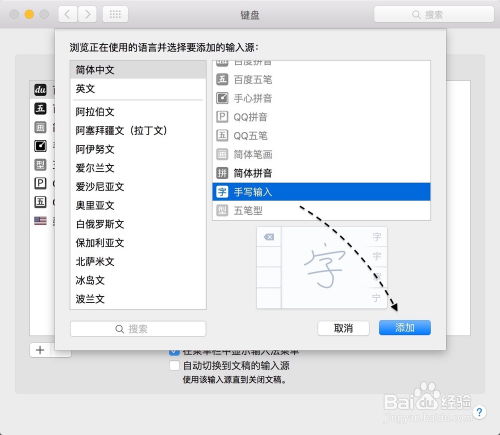500x435 pixels.
Task: Click the help question mark icon
Action: pos(479,412)
